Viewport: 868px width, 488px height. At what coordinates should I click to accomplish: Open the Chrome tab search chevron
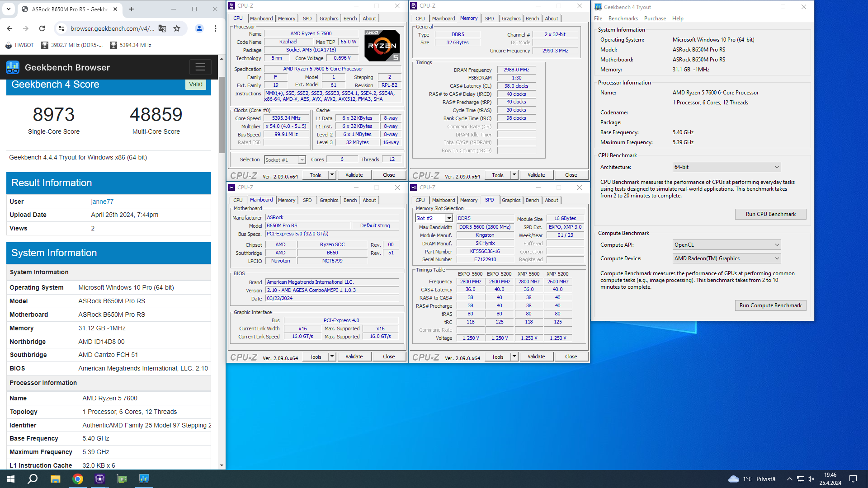(x=9, y=9)
